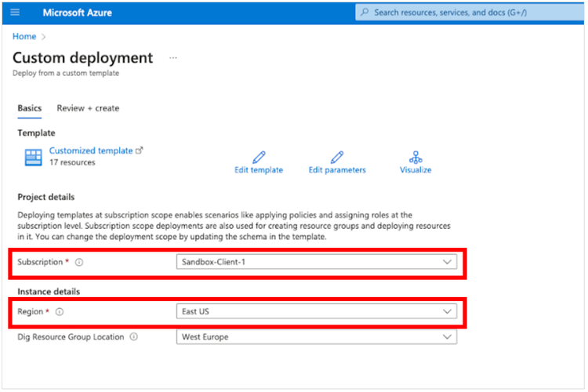The image size is (588, 392).
Task: Click the Edit template pencil icon
Action: click(259, 157)
